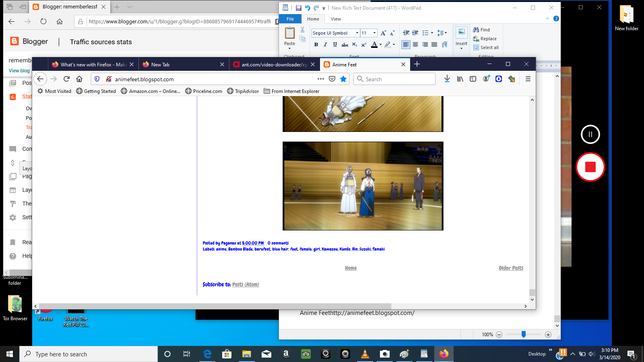Toggle bold formatting in WordPad

pos(316,45)
